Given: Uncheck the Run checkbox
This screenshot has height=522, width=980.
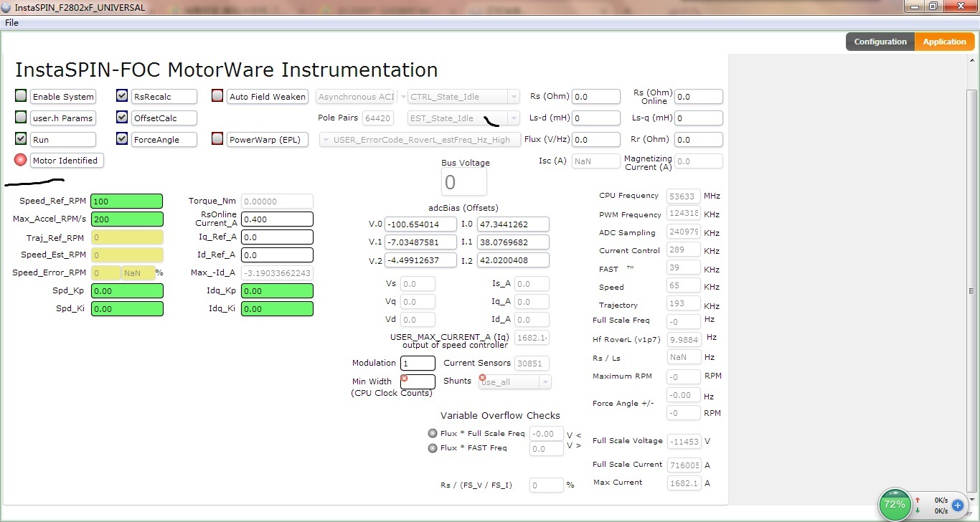Looking at the screenshot, I should coord(21,139).
